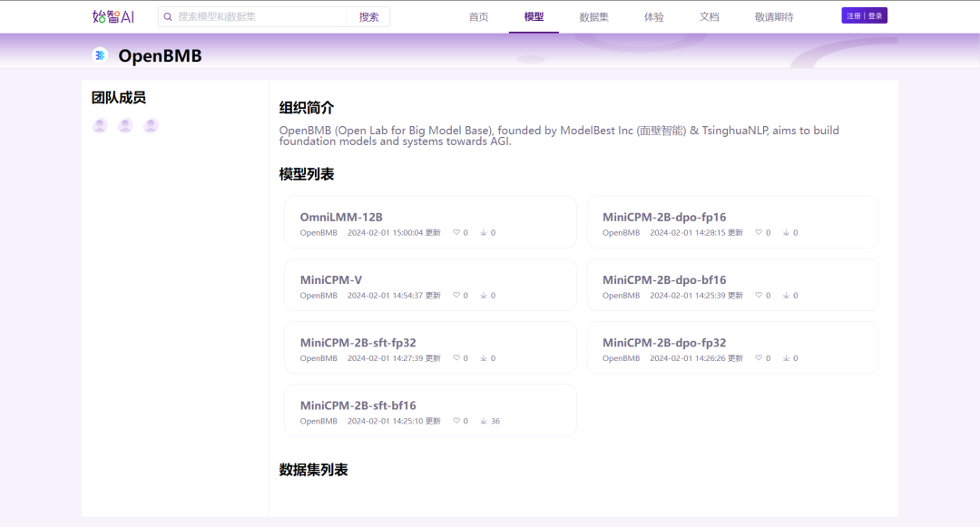Click the timestamp "2024-02-01 14:54:37 更新"
Image resolution: width=980 pixels, height=527 pixels.
coord(395,296)
